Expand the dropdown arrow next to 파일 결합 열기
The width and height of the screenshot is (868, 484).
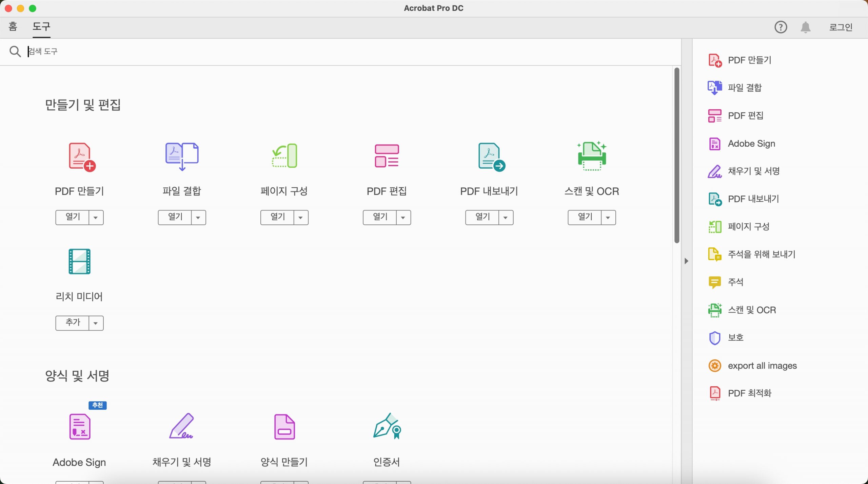click(198, 218)
